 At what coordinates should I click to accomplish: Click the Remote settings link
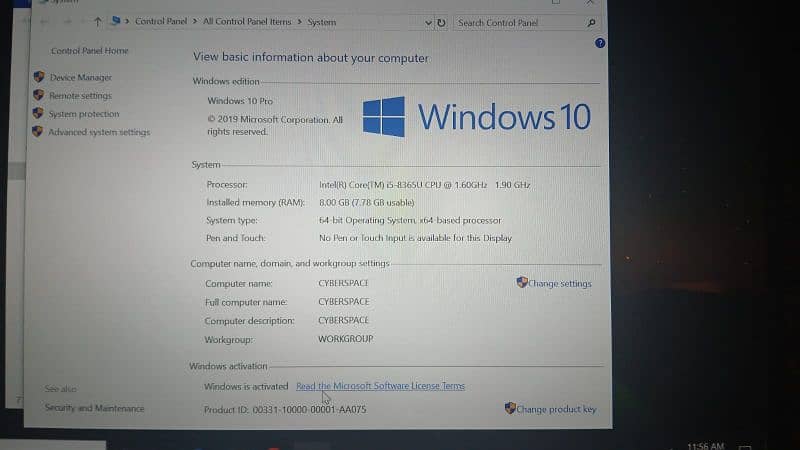81,96
